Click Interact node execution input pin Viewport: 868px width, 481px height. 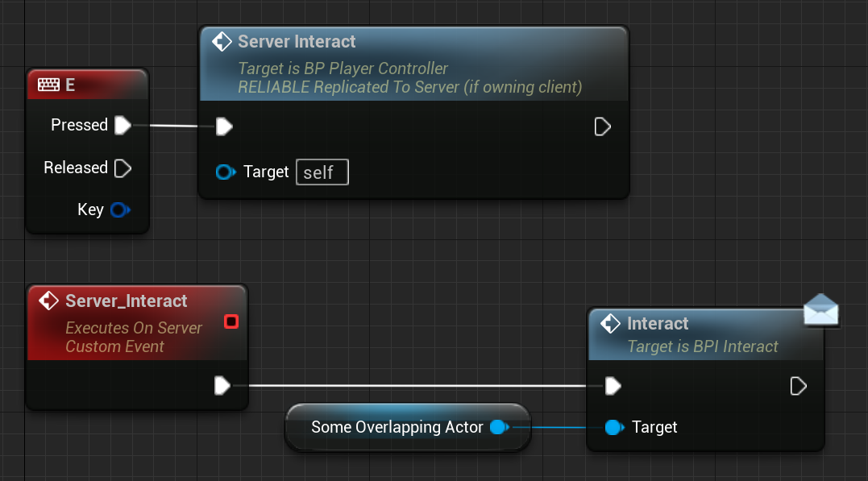pos(613,386)
